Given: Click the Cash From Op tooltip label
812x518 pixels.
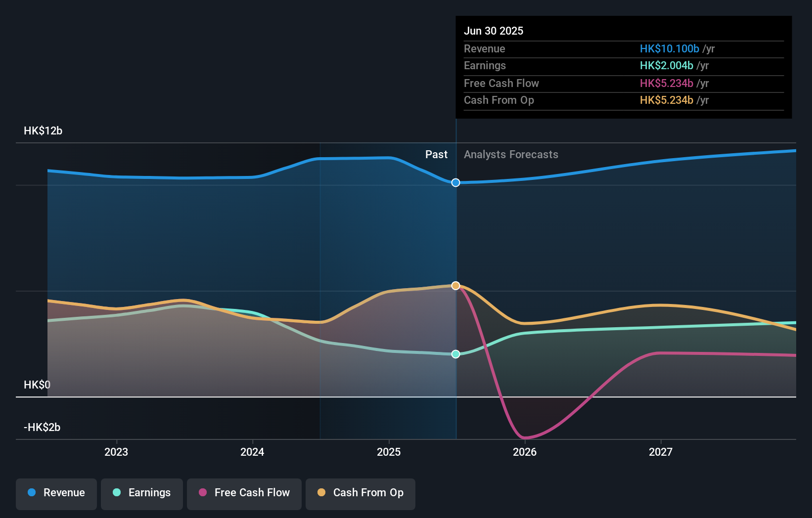Looking at the screenshot, I should pos(499,100).
